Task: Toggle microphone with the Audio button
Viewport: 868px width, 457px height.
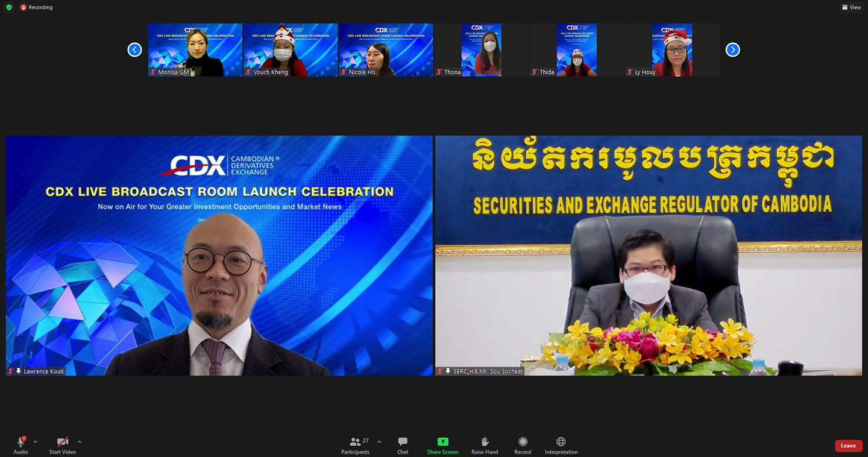Action: coord(21,446)
